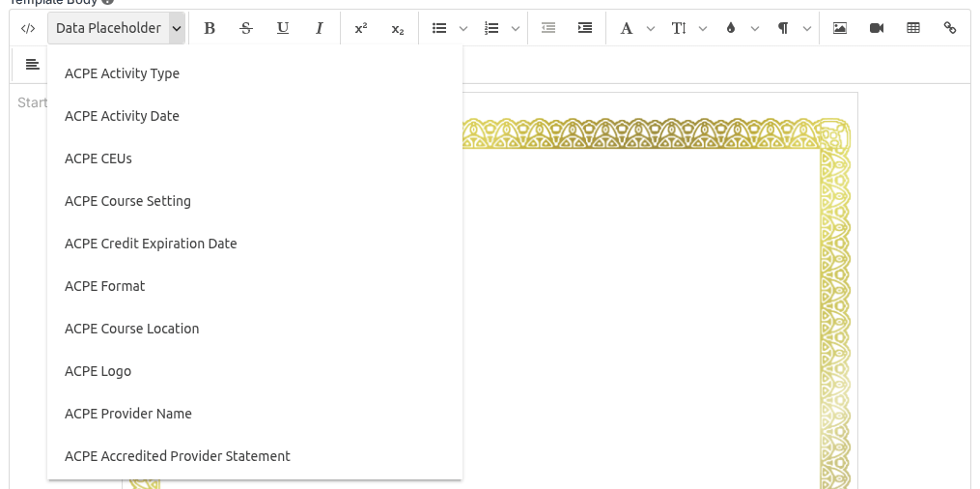Open code view with the </> icon
The height and width of the screenshot is (489, 980).
pos(27,28)
